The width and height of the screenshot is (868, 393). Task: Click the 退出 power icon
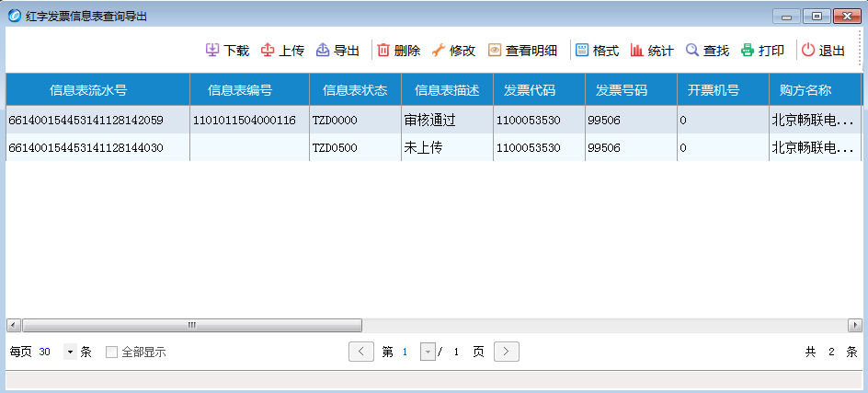pyautogui.click(x=808, y=51)
